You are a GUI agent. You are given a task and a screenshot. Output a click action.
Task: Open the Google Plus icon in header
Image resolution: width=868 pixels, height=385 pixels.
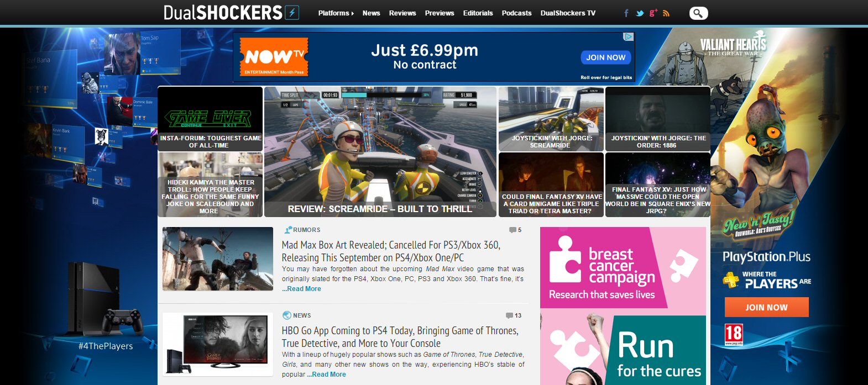click(653, 13)
